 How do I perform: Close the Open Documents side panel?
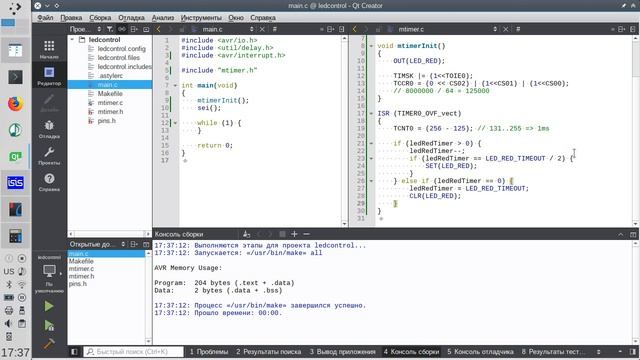point(146,244)
